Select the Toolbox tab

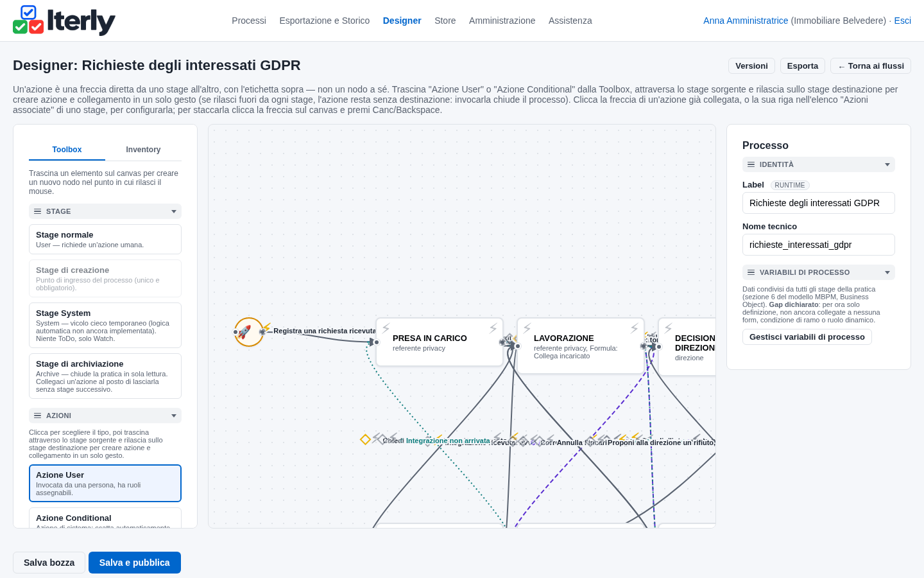click(67, 150)
